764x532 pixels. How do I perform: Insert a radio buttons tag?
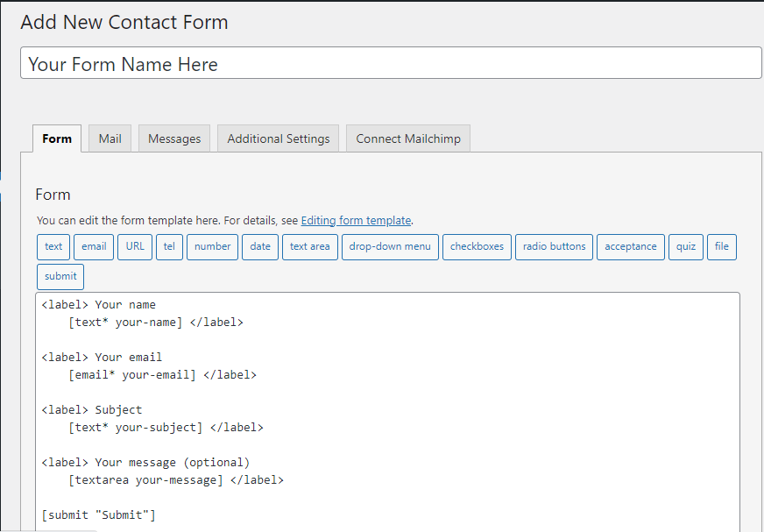(554, 246)
